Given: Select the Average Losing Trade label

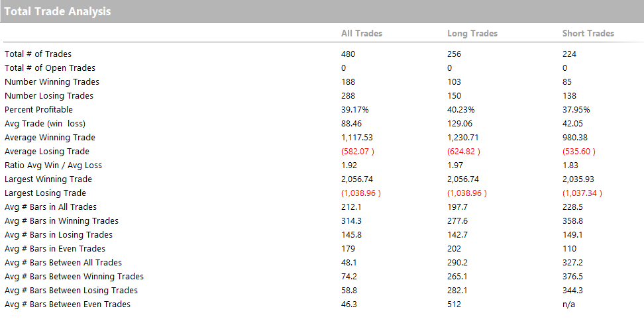Looking at the screenshot, I should [x=47, y=152].
